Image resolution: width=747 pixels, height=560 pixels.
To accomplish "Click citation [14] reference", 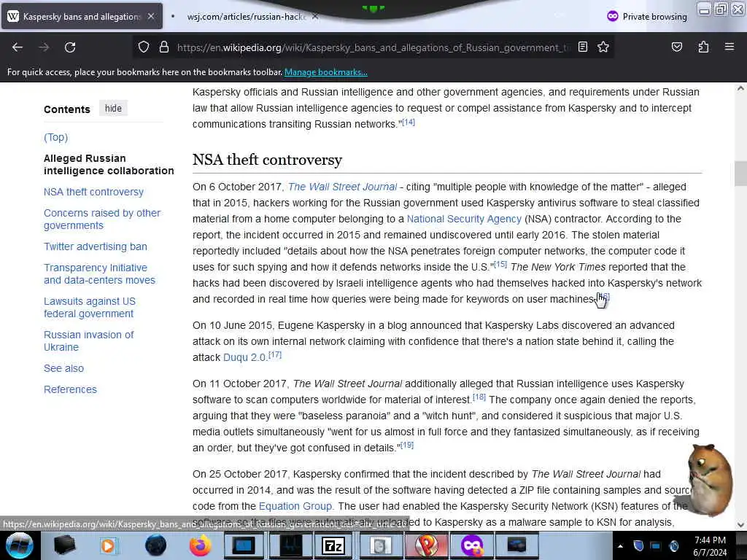I will (x=409, y=122).
